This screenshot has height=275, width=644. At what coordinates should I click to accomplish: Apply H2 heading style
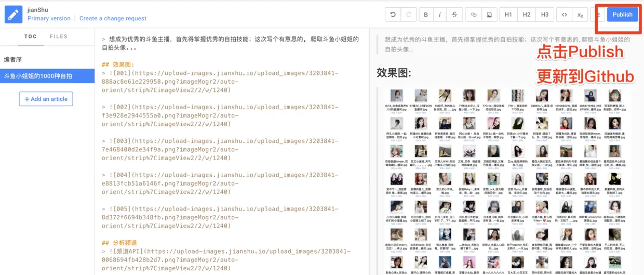527,15
